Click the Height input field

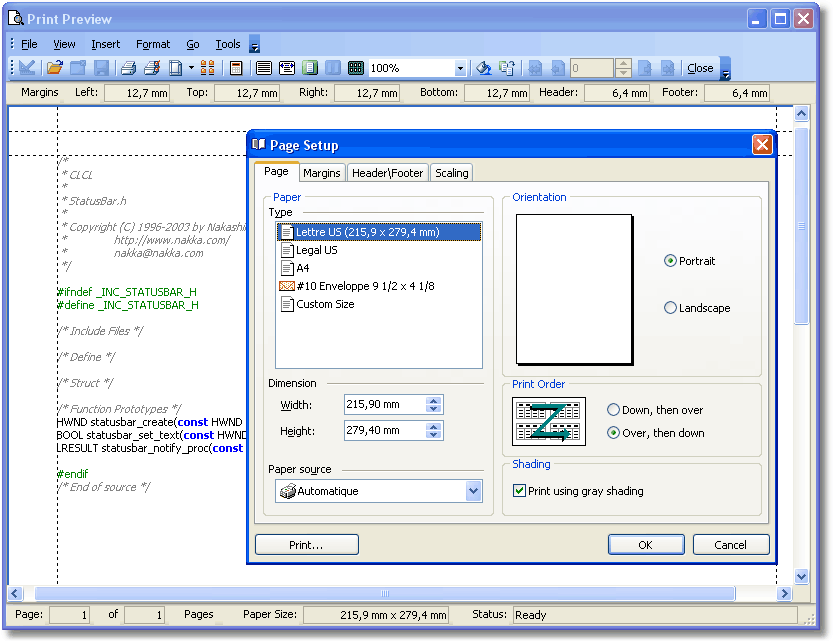point(385,431)
